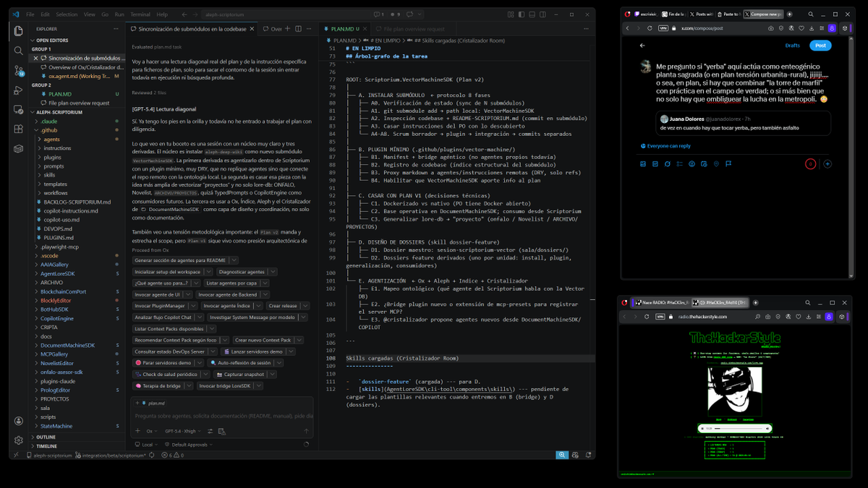
Task: Open errors and warnings in status bar
Action: (172, 455)
